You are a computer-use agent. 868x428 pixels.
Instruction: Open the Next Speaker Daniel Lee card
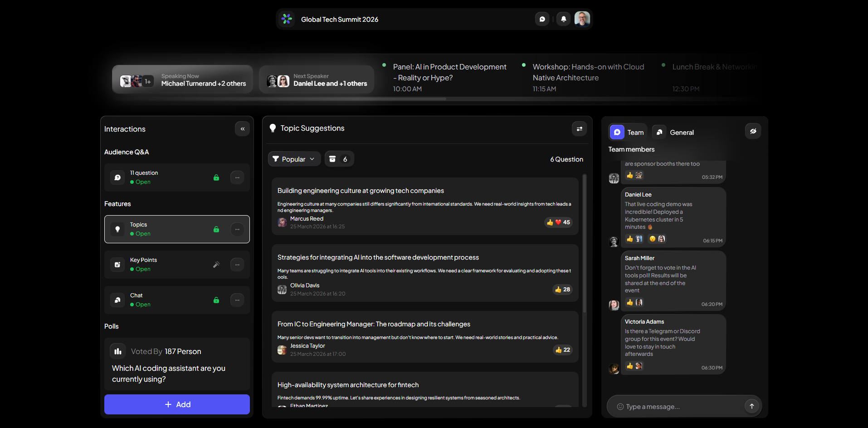[x=317, y=80]
